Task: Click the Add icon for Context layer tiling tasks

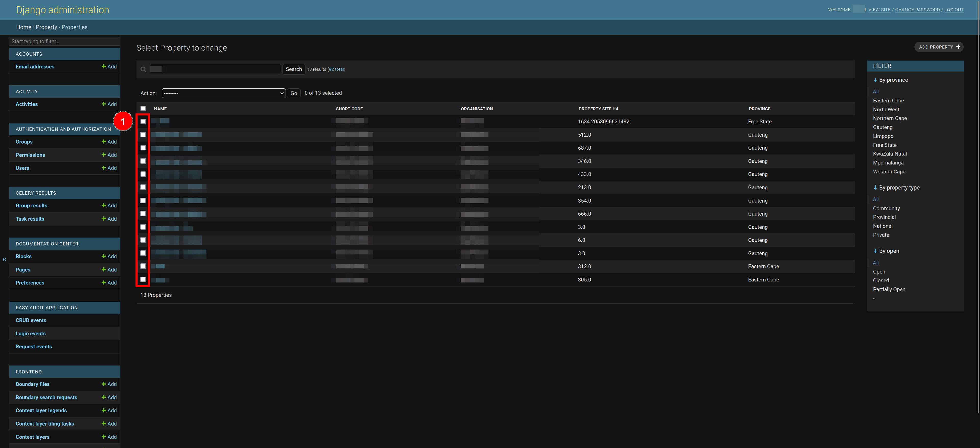Action: tap(103, 424)
